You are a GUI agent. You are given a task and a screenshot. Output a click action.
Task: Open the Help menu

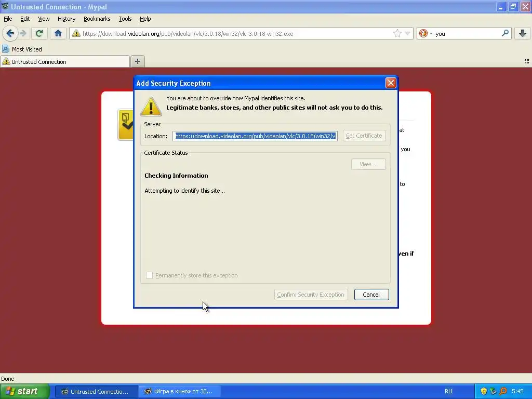click(145, 19)
